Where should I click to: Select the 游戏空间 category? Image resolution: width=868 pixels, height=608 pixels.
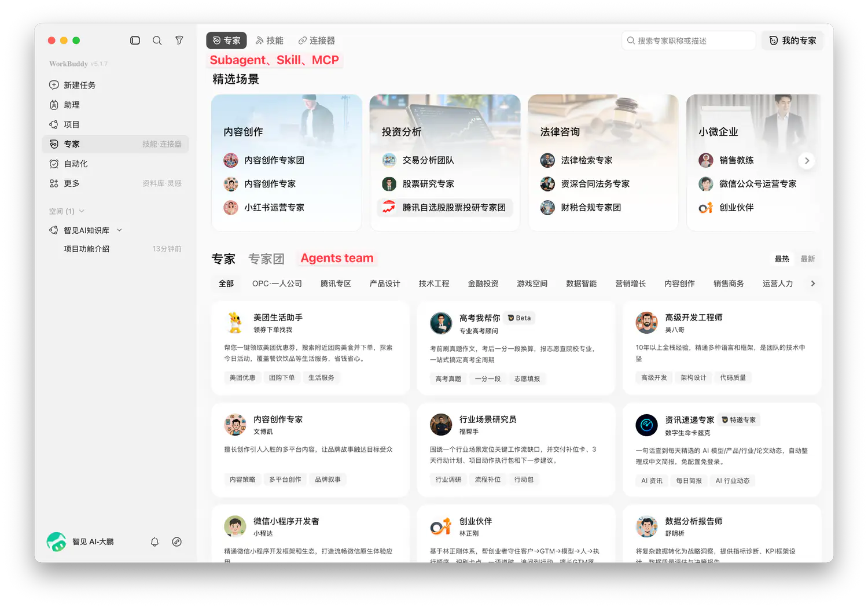[532, 283]
